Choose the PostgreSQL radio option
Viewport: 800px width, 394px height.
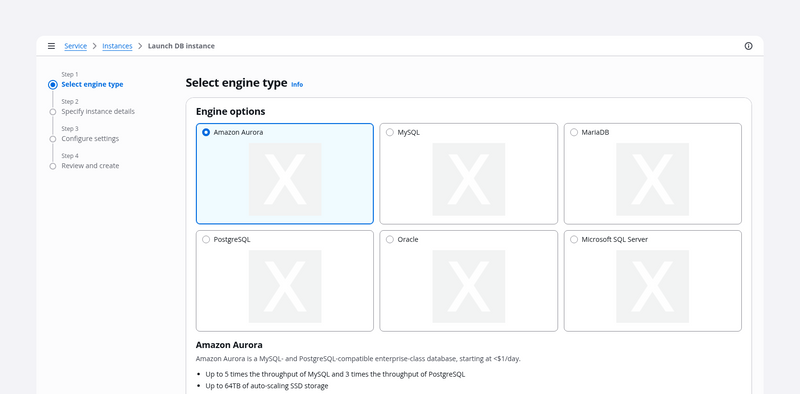(x=206, y=239)
